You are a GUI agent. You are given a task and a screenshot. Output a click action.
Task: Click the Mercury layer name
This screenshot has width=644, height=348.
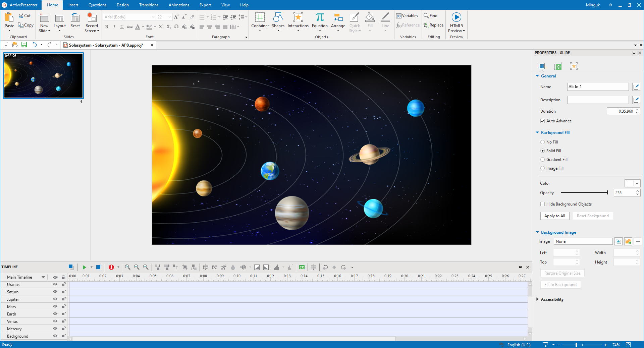(14, 329)
